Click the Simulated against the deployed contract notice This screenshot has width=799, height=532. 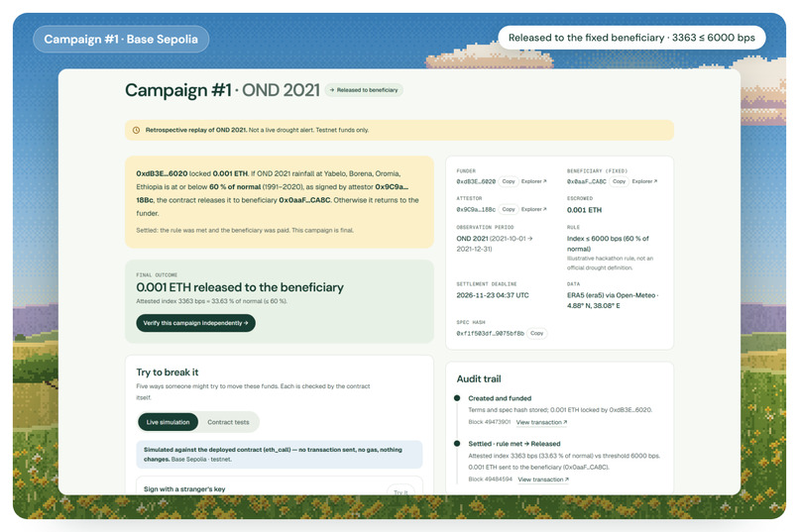[x=280, y=454]
